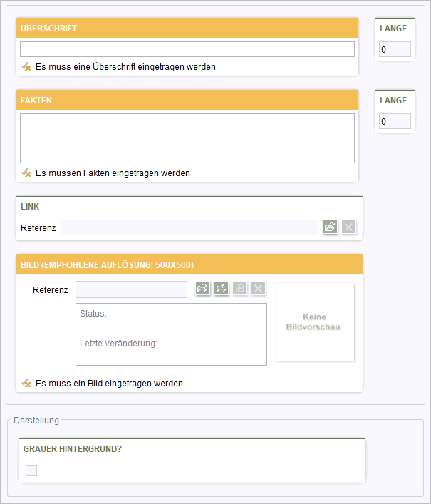The height and width of the screenshot is (504, 431).
Task: Click inside the Fakten text area
Action: click(187, 138)
